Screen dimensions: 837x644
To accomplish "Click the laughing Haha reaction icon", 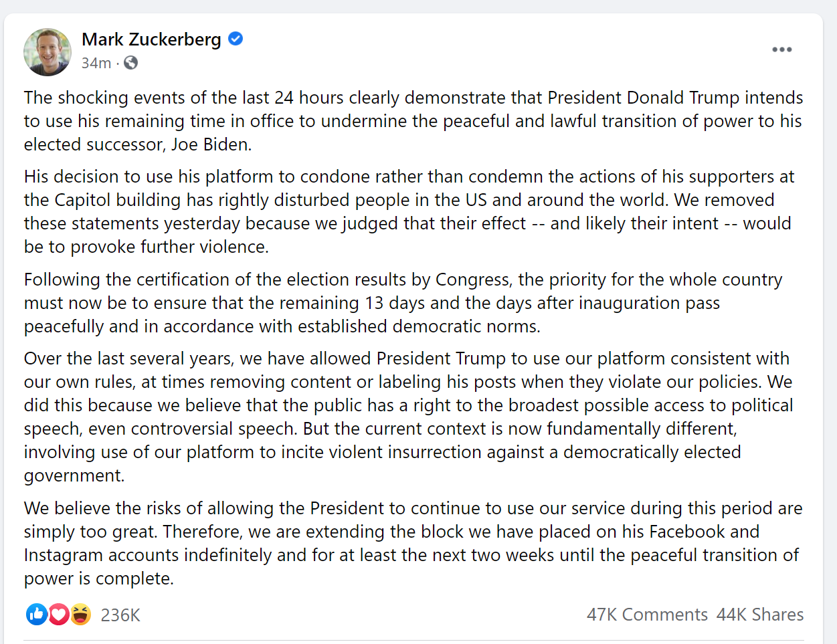I will 80,614.
